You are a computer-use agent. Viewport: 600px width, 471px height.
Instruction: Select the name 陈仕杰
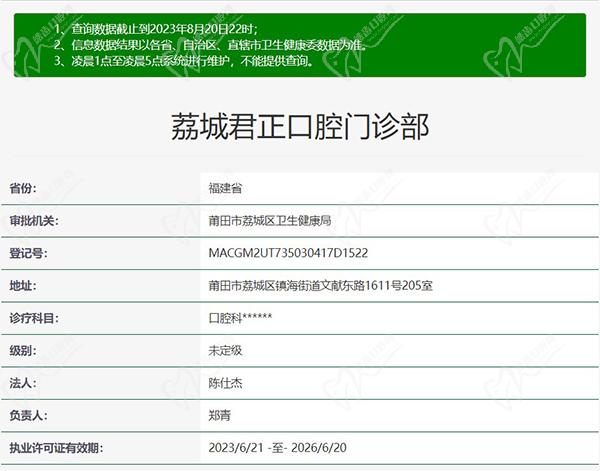225,383
